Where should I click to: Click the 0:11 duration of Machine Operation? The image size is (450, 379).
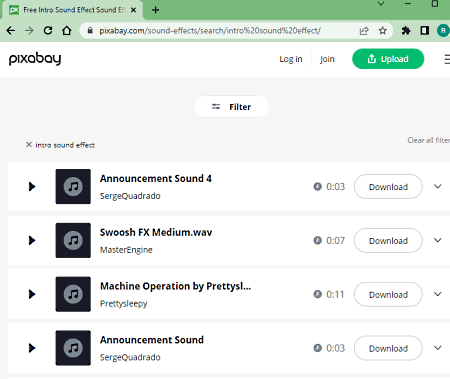(x=335, y=294)
